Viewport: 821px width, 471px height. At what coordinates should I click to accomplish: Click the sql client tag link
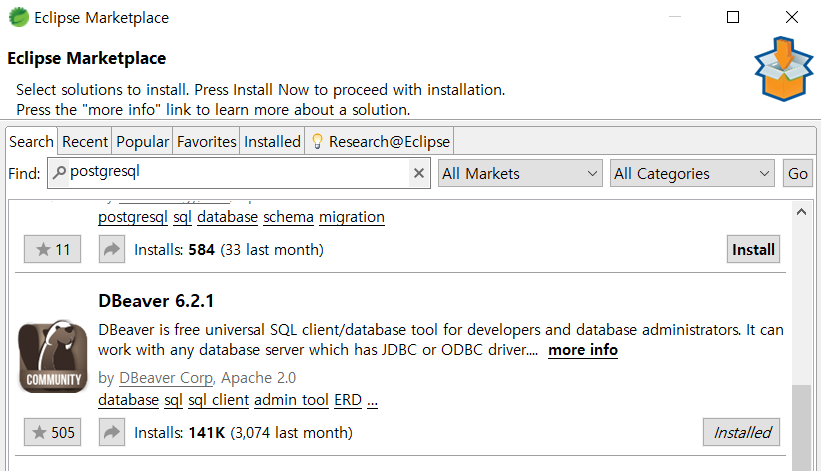click(x=218, y=400)
